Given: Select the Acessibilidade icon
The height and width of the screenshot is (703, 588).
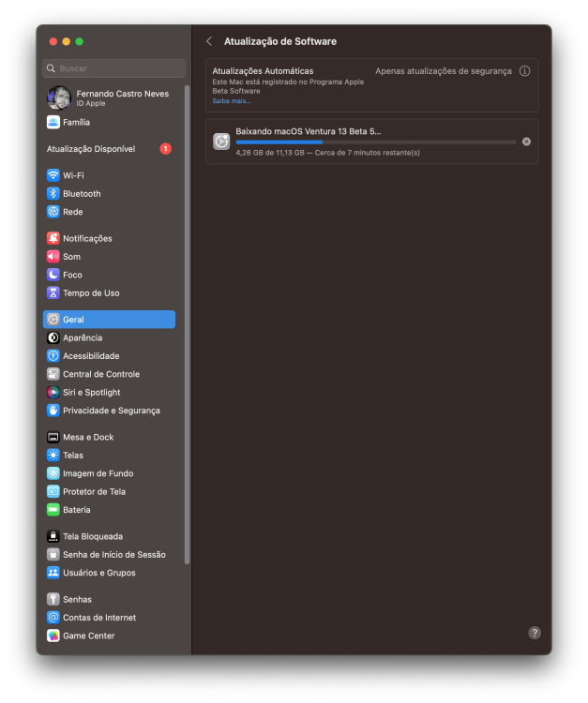Looking at the screenshot, I should (x=53, y=355).
